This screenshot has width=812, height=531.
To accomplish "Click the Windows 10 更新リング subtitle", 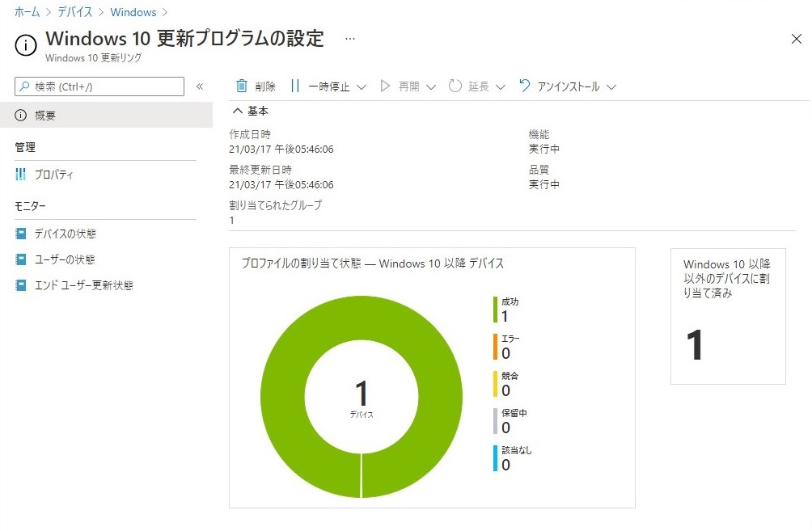I will click(94, 58).
